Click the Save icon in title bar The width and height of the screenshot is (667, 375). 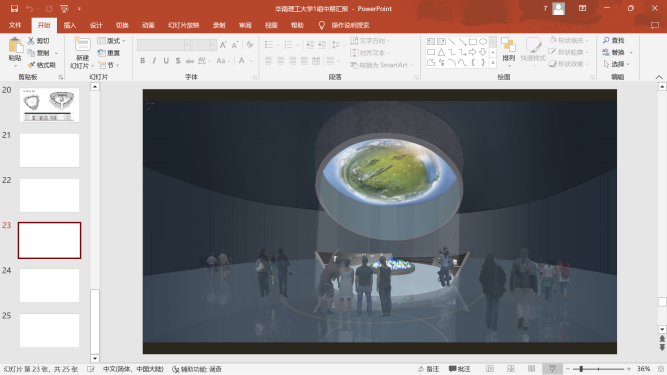[x=14, y=9]
